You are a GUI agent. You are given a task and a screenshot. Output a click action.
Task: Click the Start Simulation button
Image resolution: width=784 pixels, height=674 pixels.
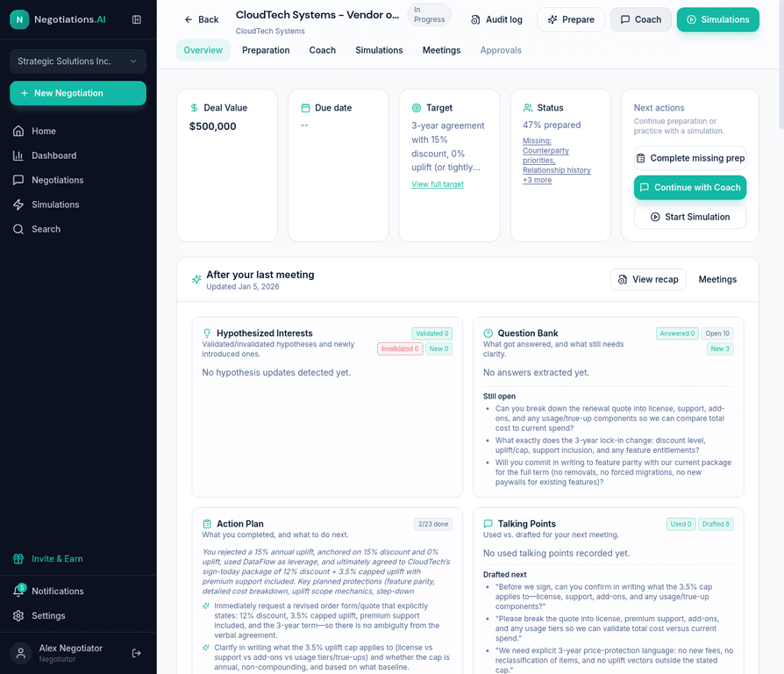pyautogui.click(x=689, y=217)
